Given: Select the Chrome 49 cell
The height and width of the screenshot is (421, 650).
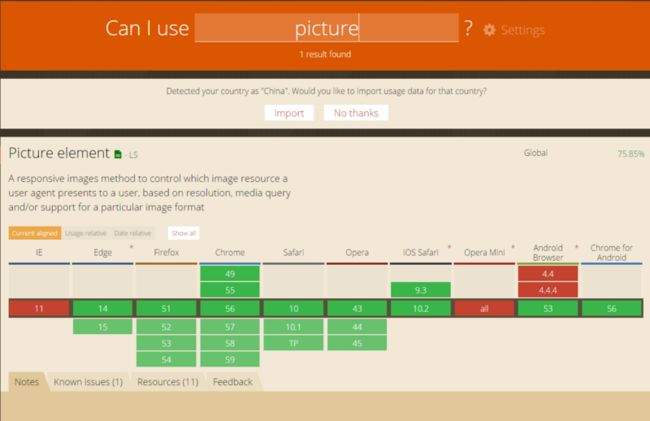Looking at the screenshot, I should click(230, 273).
